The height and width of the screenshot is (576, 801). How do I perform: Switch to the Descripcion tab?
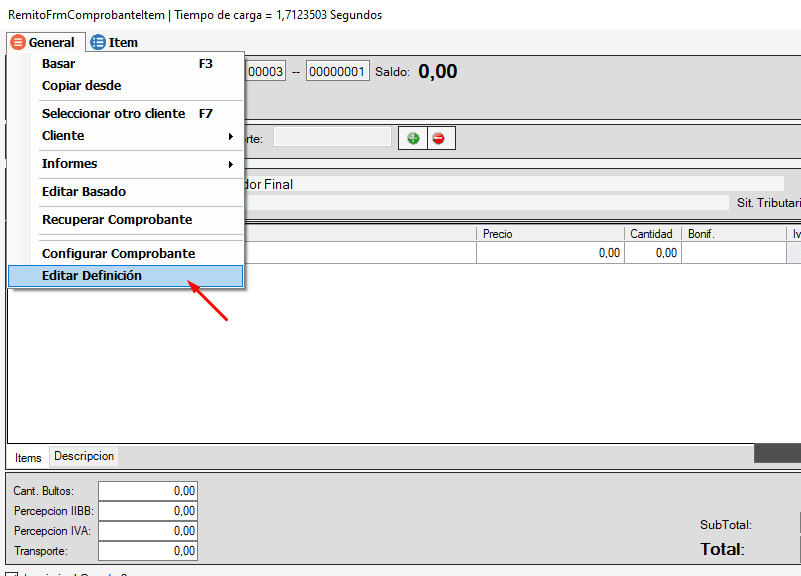coord(85,456)
